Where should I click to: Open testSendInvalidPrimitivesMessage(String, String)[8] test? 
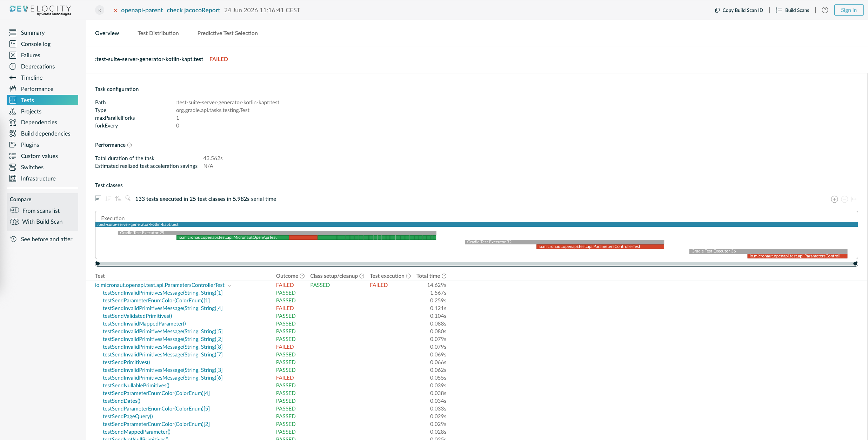click(162, 347)
